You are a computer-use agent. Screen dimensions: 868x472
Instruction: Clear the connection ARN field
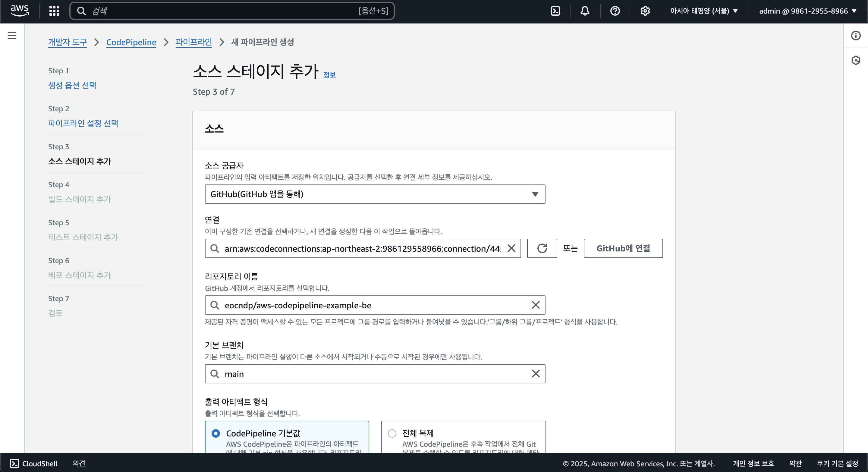511,248
